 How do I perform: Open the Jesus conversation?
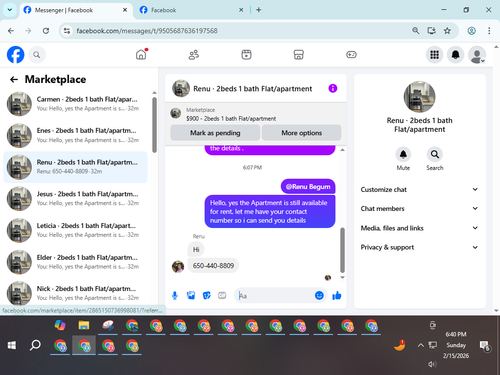(75, 199)
